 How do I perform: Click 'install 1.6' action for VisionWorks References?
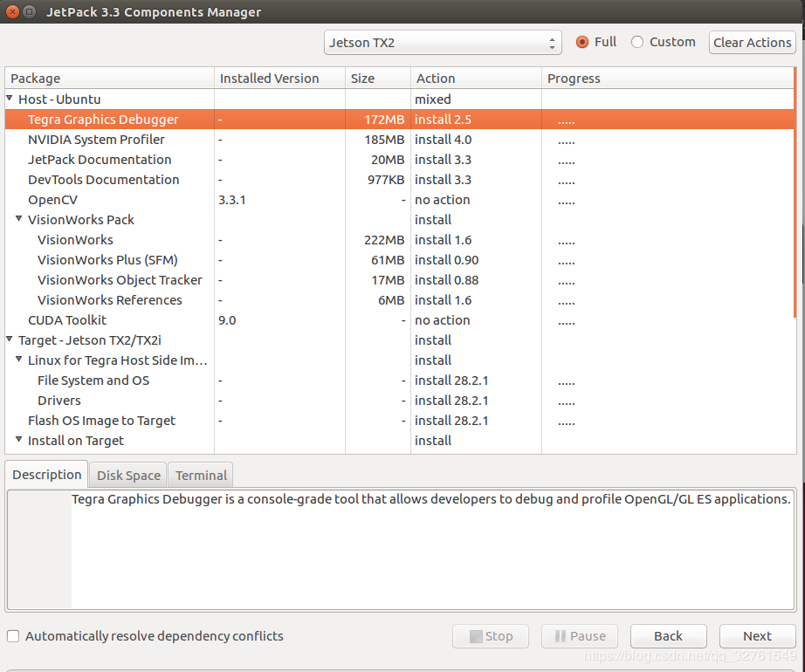click(443, 299)
